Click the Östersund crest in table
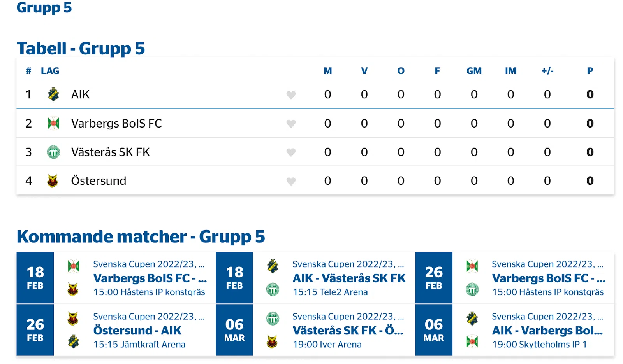The height and width of the screenshot is (364, 623). (x=53, y=181)
